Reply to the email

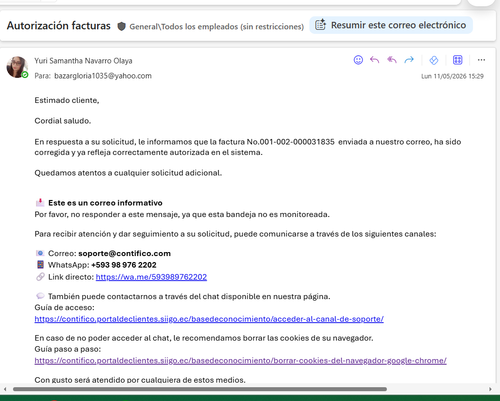(375, 60)
